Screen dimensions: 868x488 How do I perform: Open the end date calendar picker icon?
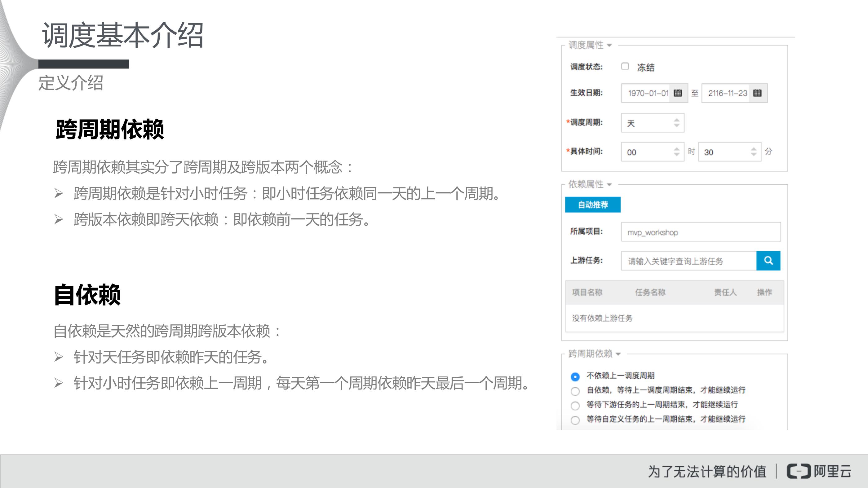[x=757, y=93]
